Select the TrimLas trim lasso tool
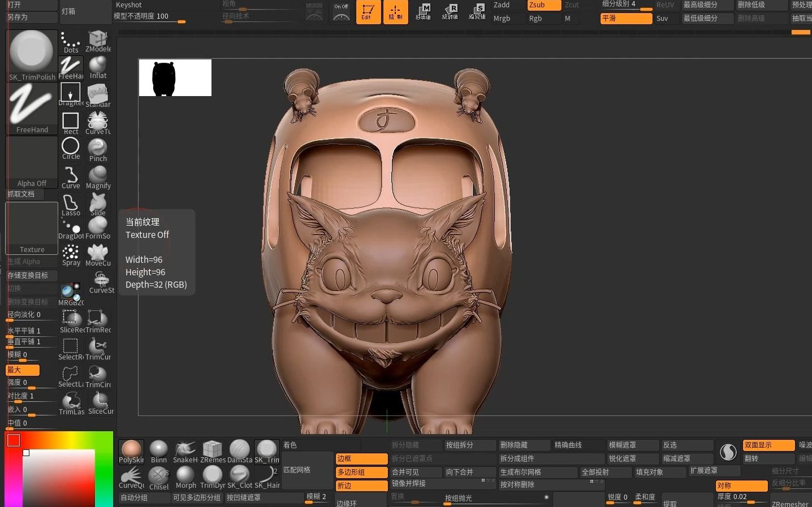 click(70, 401)
